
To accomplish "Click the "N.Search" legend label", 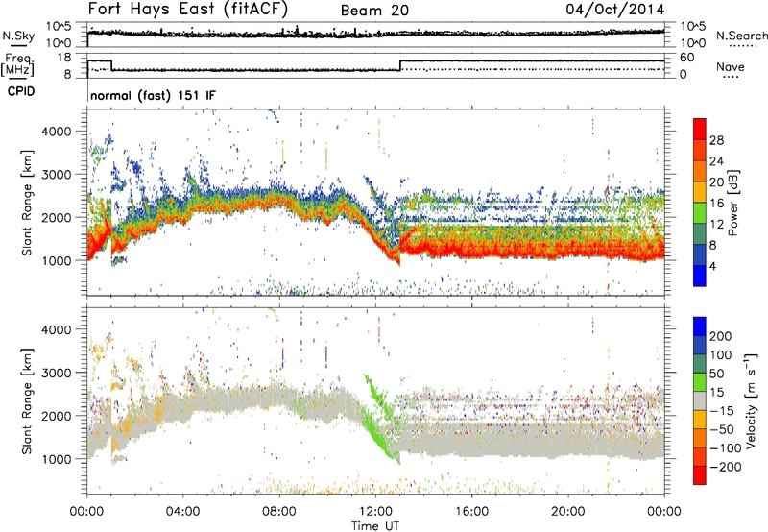I will [741, 36].
